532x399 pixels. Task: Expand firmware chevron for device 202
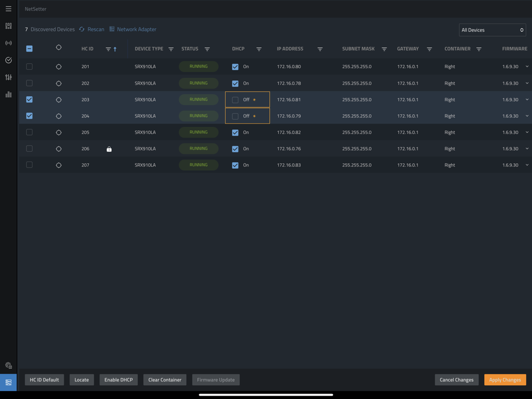(527, 83)
